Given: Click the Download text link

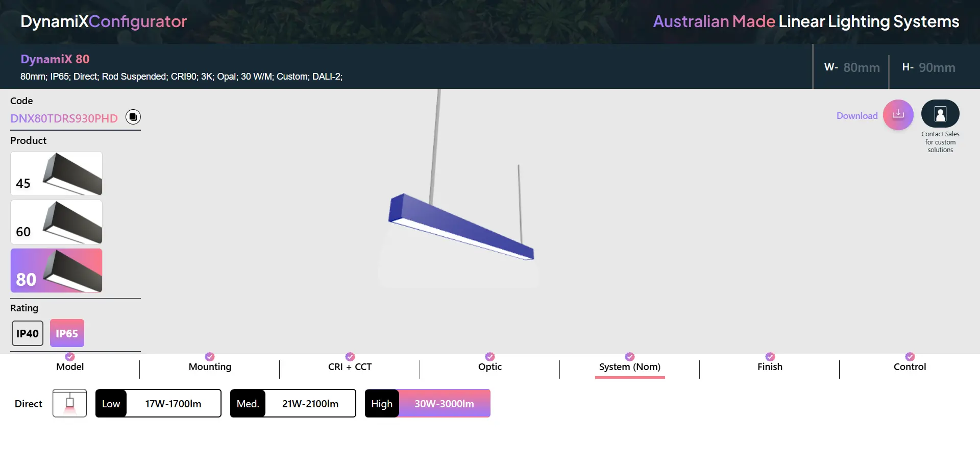Looking at the screenshot, I should (x=857, y=116).
